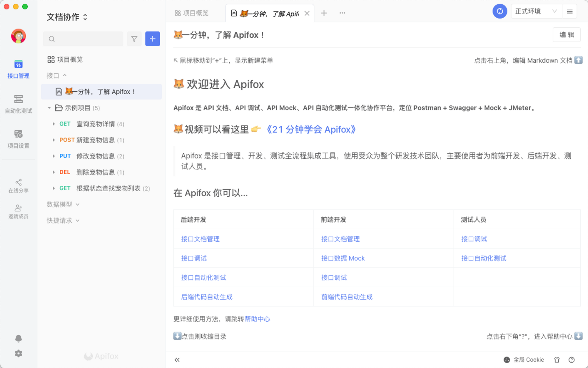Click the blue sync refresh icon
Image resolution: width=588 pixels, height=368 pixels.
(x=500, y=11)
